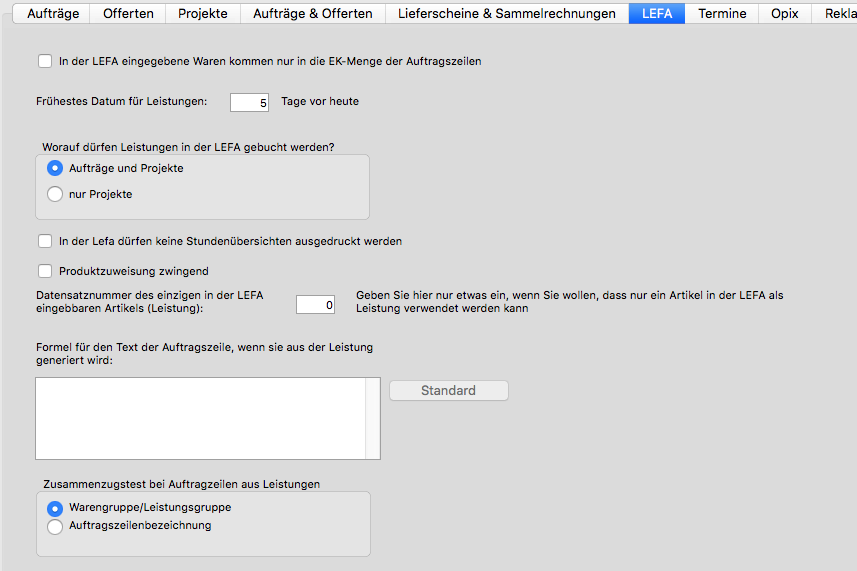Screen dimensions: 857x571
Task: Click the Datensatznummer input field
Action: [x=315, y=305]
